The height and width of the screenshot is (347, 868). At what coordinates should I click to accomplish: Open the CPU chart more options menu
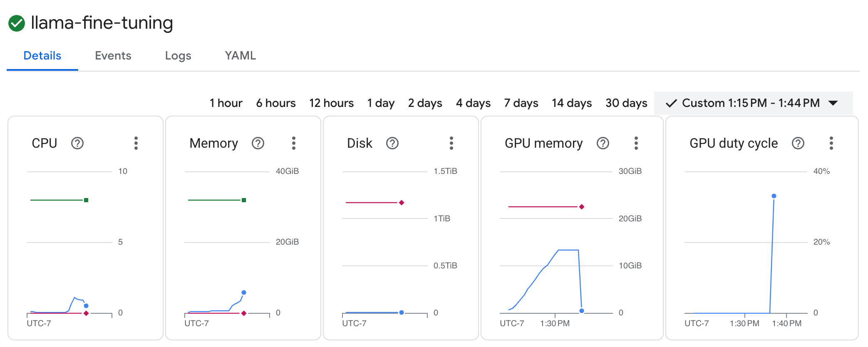point(136,143)
